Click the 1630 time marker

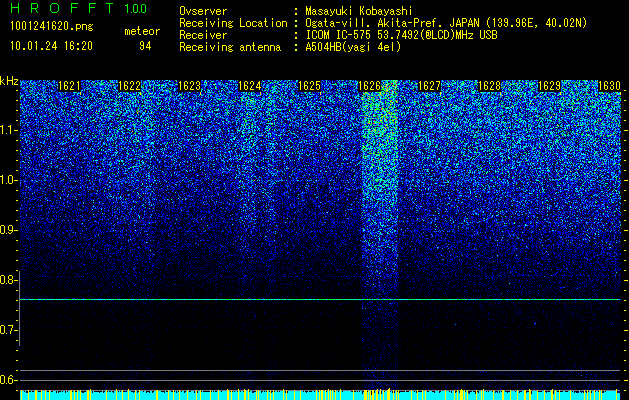(609, 86)
